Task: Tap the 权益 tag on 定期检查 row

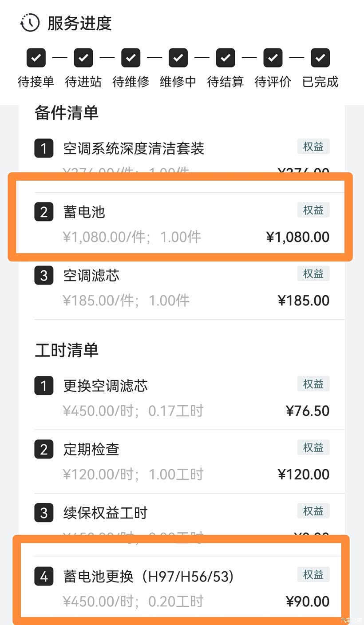Action: 313,447
